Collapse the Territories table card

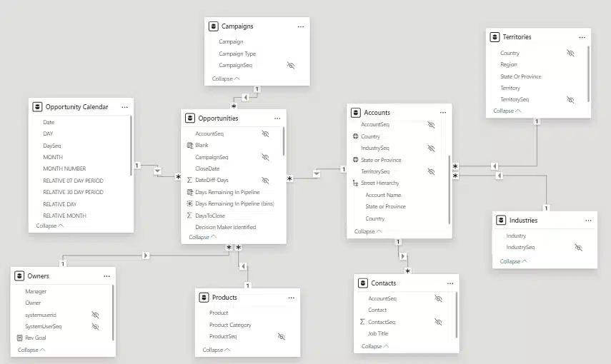tap(507, 111)
